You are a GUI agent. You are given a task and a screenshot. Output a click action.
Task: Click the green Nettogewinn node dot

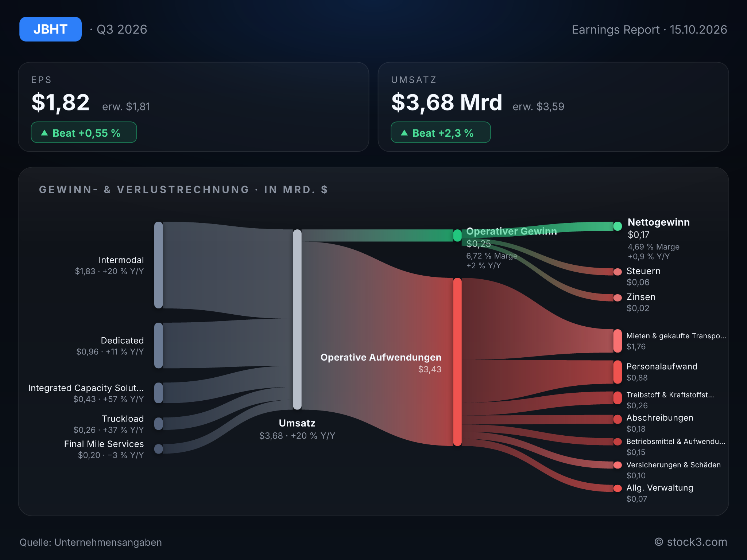[x=618, y=226]
